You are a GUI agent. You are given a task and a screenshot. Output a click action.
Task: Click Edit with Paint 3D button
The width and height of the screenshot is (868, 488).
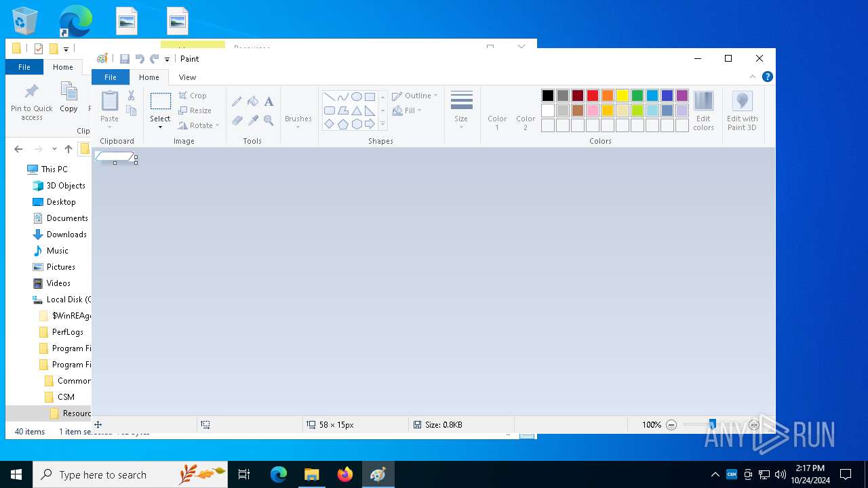(743, 110)
